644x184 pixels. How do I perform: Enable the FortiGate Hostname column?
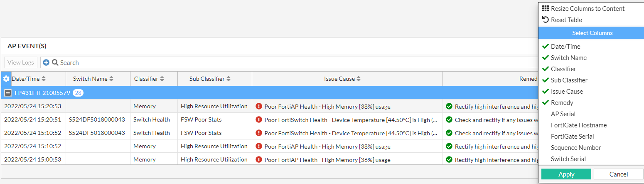578,125
